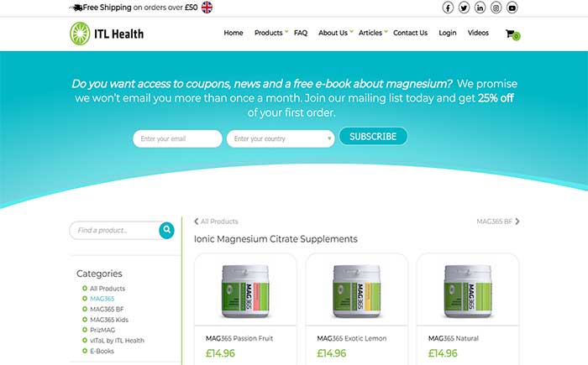This screenshot has width=588, height=365.
Task: Select E-Books category
Action: point(102,351)
